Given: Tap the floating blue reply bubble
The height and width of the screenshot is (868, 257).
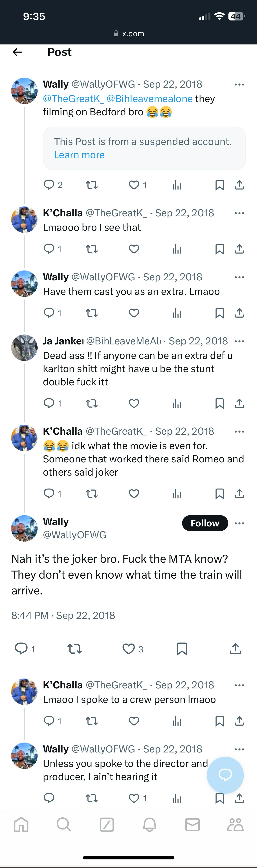Looking at the screenshot, I should (225, 775).
